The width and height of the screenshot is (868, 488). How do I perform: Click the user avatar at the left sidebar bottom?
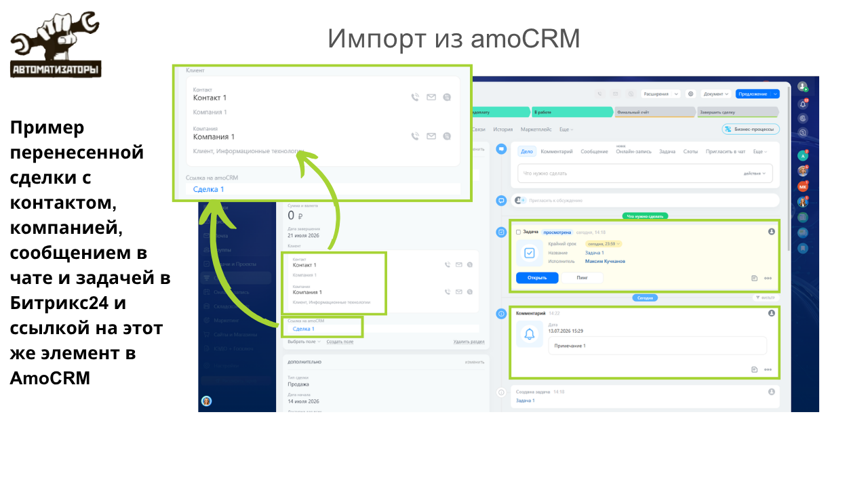(206, 401)
